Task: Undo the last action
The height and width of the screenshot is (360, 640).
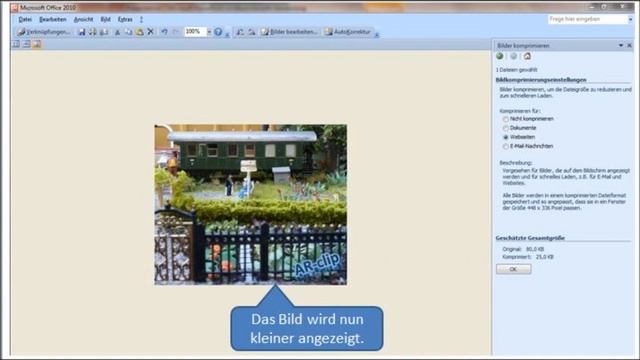Action: 164,32
